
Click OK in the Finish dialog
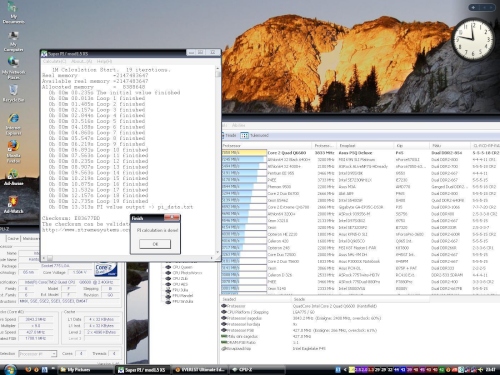click(x=155, y=244)
